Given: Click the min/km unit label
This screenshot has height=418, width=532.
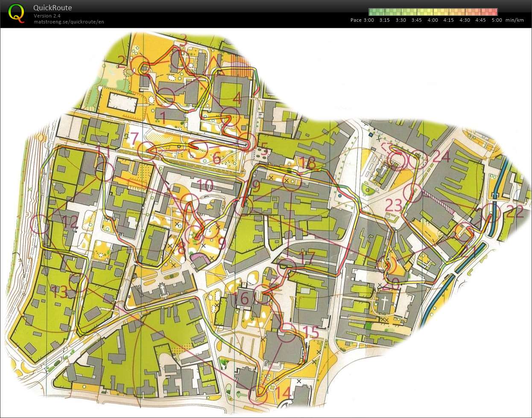Looking at the screenshot, I should coord(514,20).
